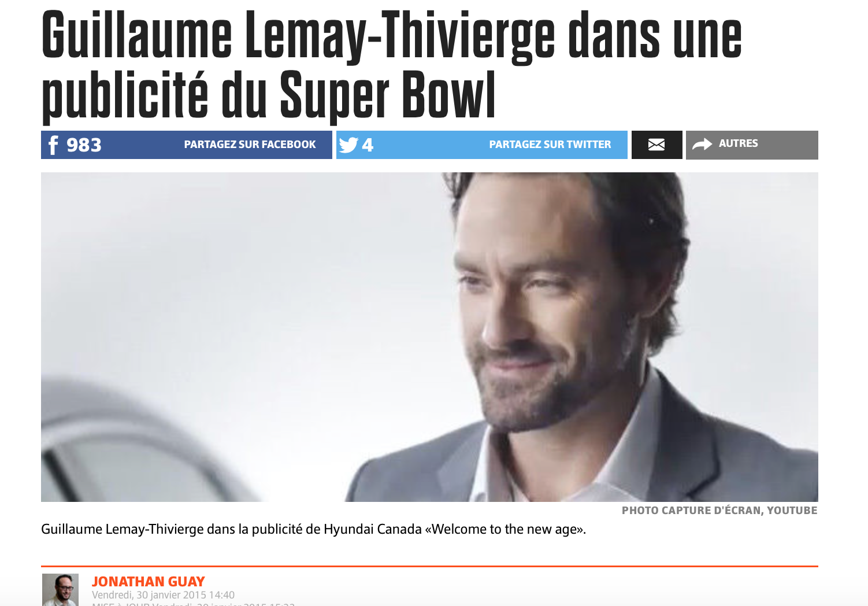Select the Facebook share count 983
This screenshot has height=606, width=868.
click(x=84, y=145)
